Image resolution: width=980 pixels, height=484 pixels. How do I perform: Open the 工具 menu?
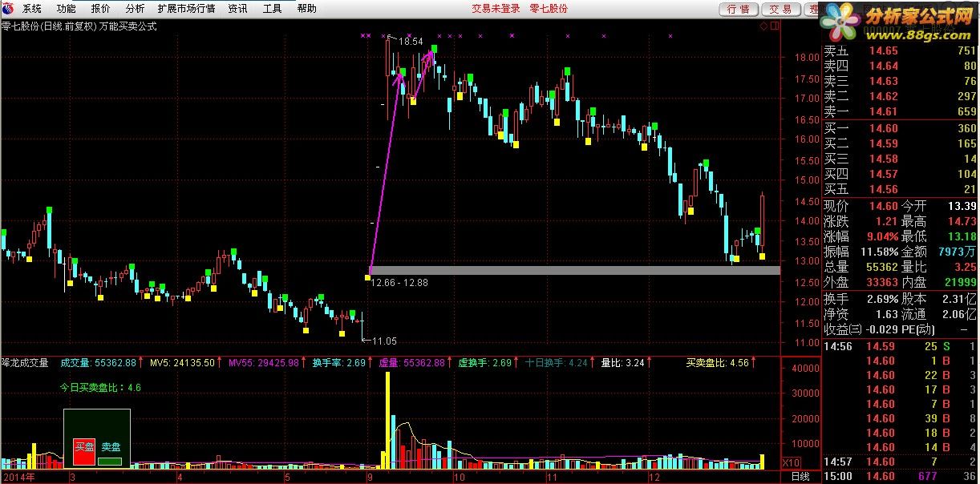(x=272, y=9)
